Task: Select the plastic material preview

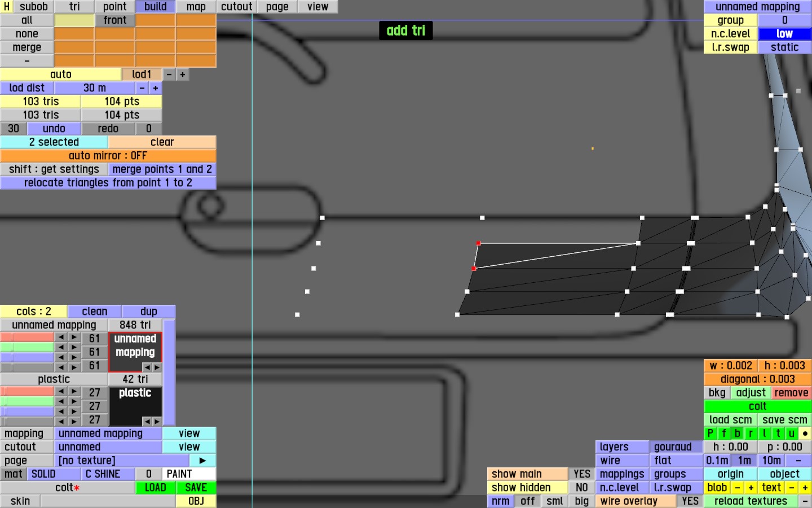Action: click(135, 406)
